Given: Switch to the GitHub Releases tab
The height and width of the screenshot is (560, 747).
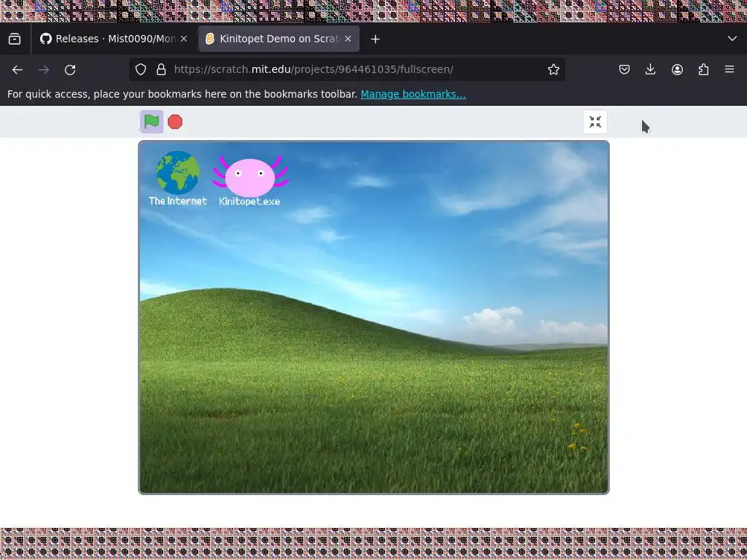Looking at the screenshot, I should click(x=115, y=39).
